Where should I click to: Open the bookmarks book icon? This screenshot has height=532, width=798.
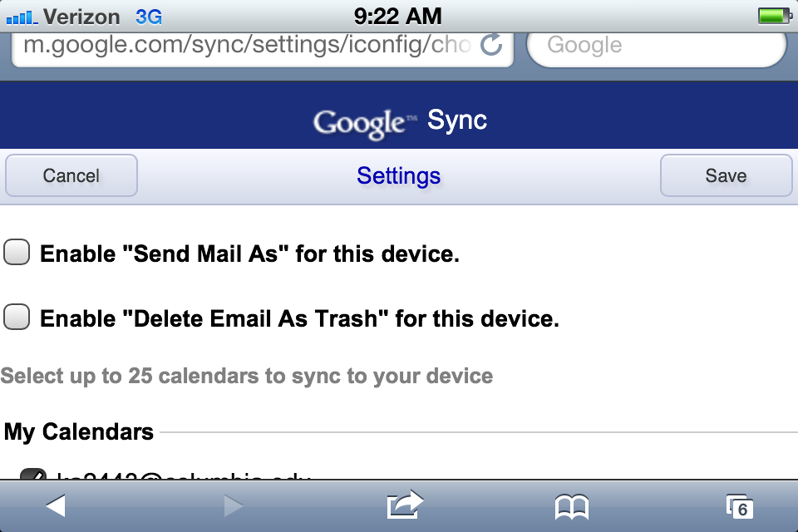click(572, 507)
